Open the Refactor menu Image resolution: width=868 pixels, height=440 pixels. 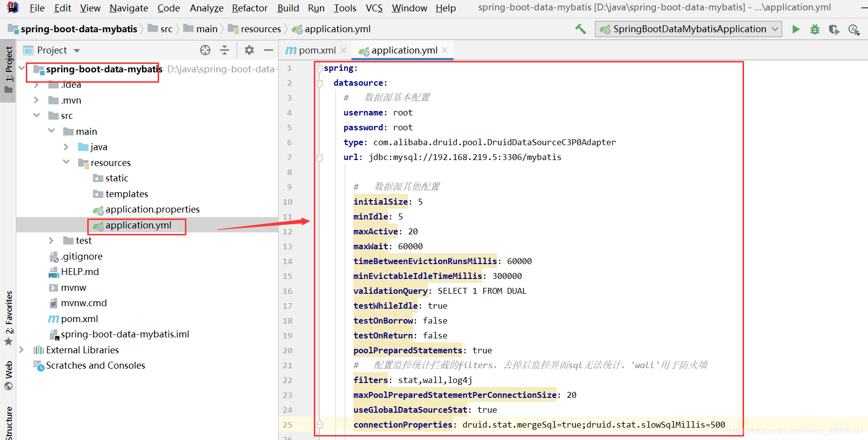(250, 8)
